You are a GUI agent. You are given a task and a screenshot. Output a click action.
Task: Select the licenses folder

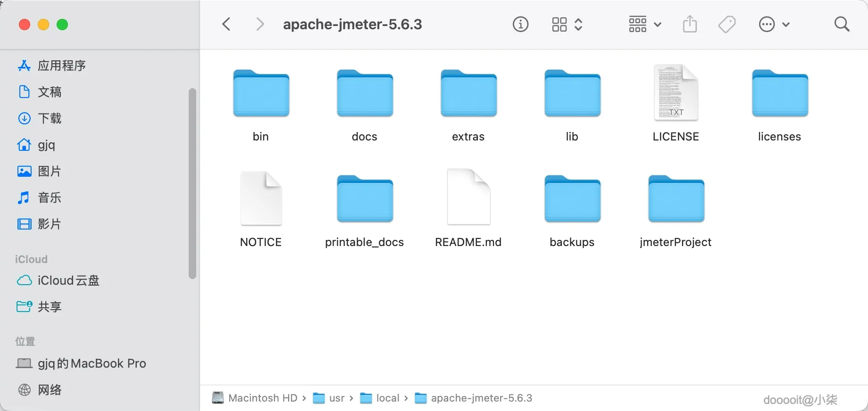[x=780, y=93]
